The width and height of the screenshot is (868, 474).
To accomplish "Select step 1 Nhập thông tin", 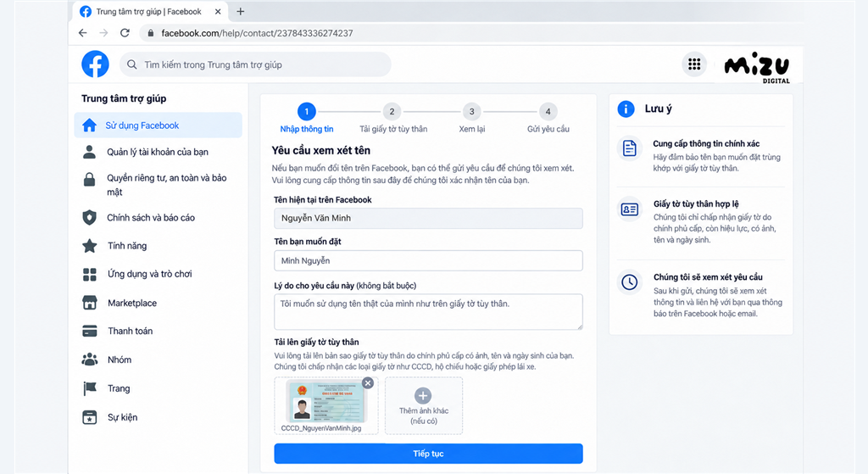I will (307, 119).
